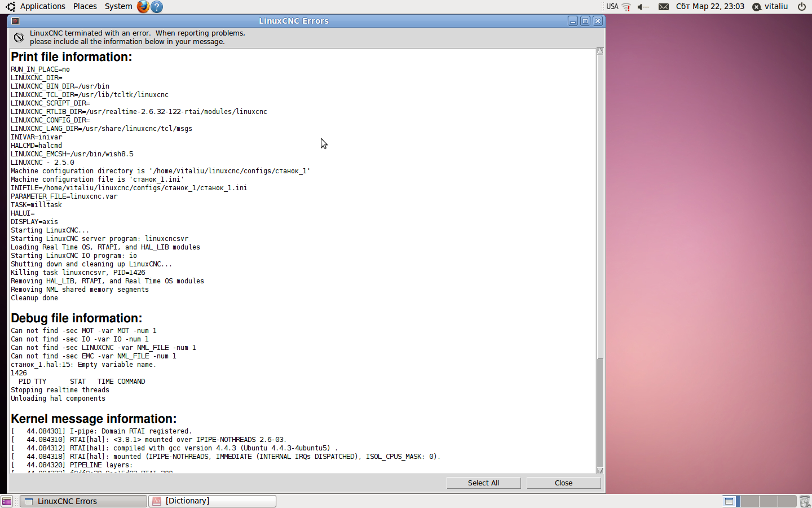Click the line "HALCMD=halcmd"
The width and height of the screenshot is (812, 508).
36,146
